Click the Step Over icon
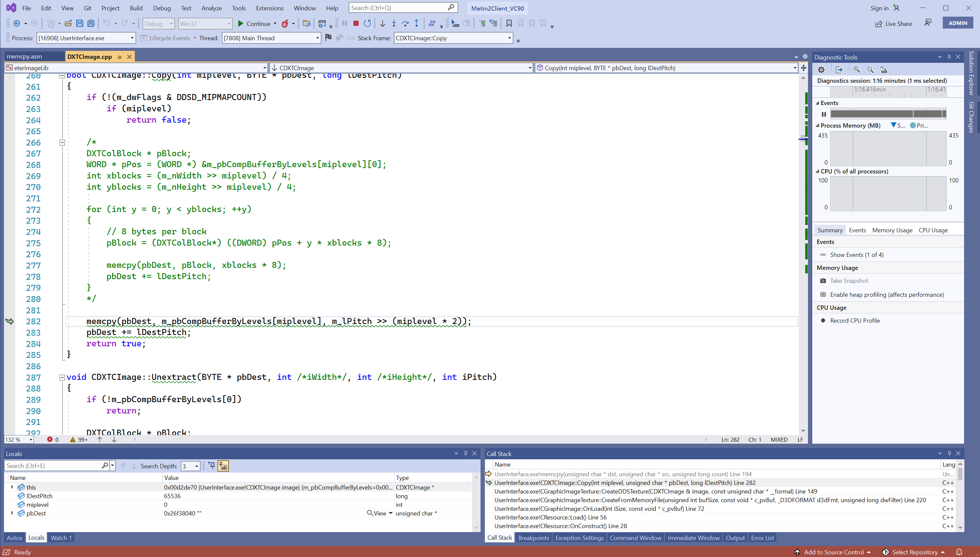 [x=405, y=23]
